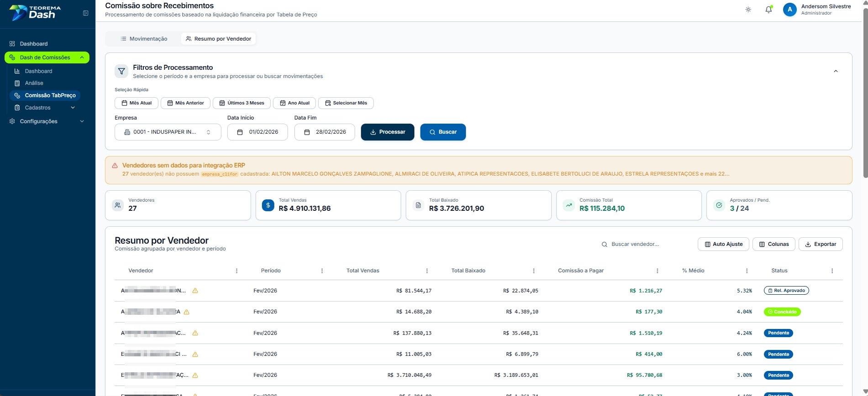Toggle light theme sun icon
This screenshot has width=868, height=396.
(748, 10)
